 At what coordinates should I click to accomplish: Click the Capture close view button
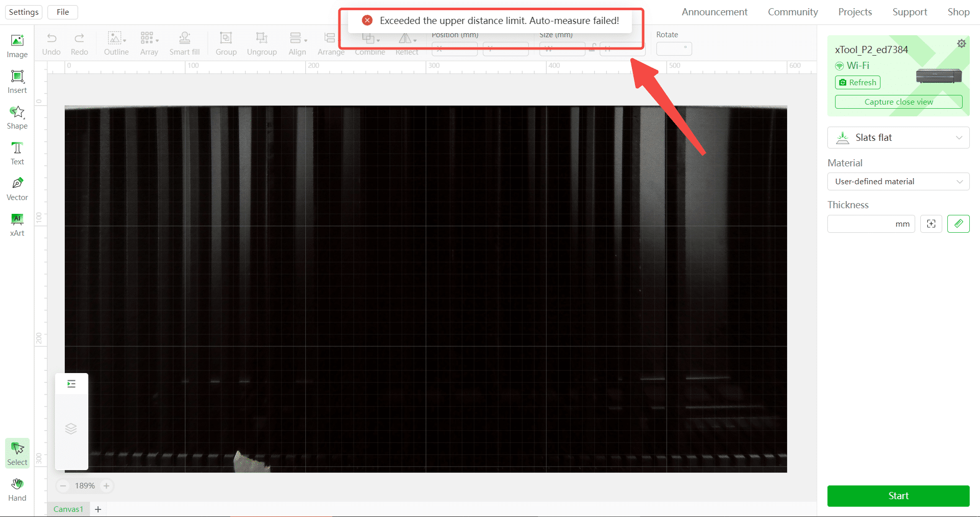tap(898, 102)
